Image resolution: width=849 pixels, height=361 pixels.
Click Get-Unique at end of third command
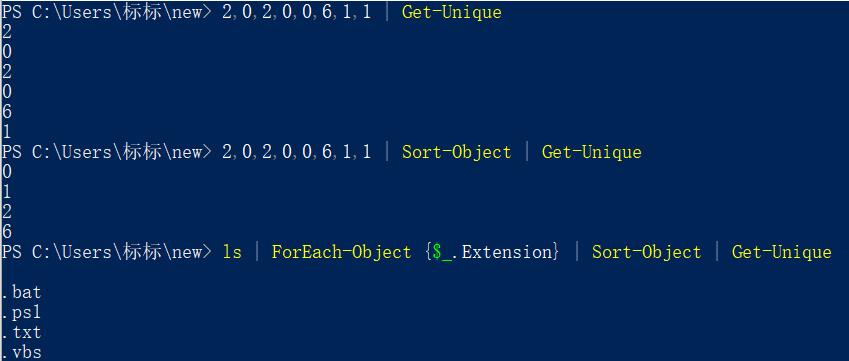[x=781, y=252]
